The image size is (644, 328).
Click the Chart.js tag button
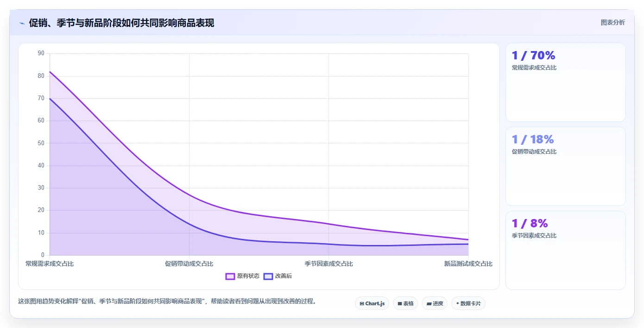point(372,303)
